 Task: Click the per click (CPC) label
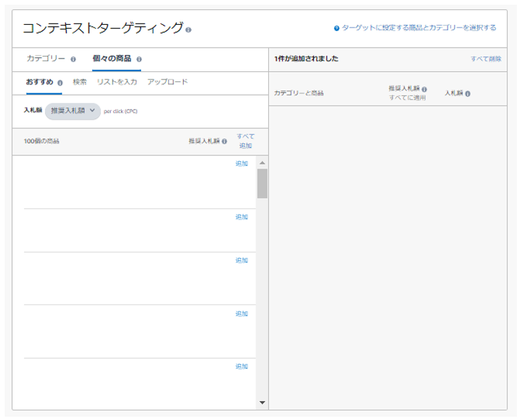tap(120, 112)
